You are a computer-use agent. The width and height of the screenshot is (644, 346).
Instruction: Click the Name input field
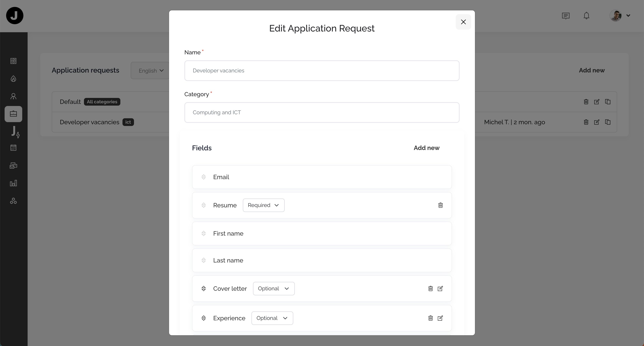pyautogui.click(x=321, y=71)
